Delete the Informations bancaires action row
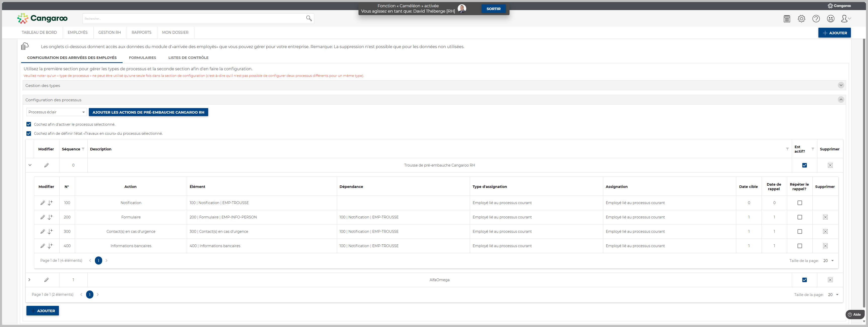 tap(825, 246)
